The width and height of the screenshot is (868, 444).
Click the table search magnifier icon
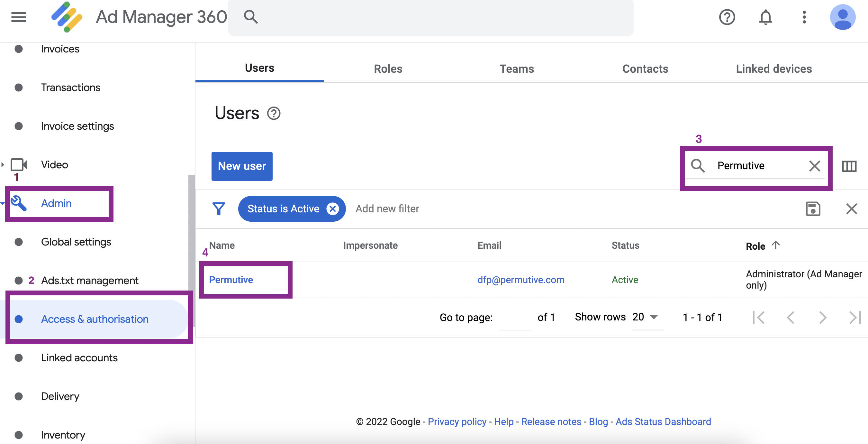point(698,166)
